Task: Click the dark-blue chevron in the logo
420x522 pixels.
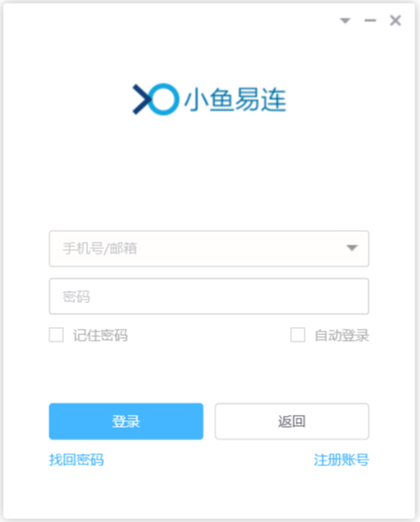Action: pos(142,99)
